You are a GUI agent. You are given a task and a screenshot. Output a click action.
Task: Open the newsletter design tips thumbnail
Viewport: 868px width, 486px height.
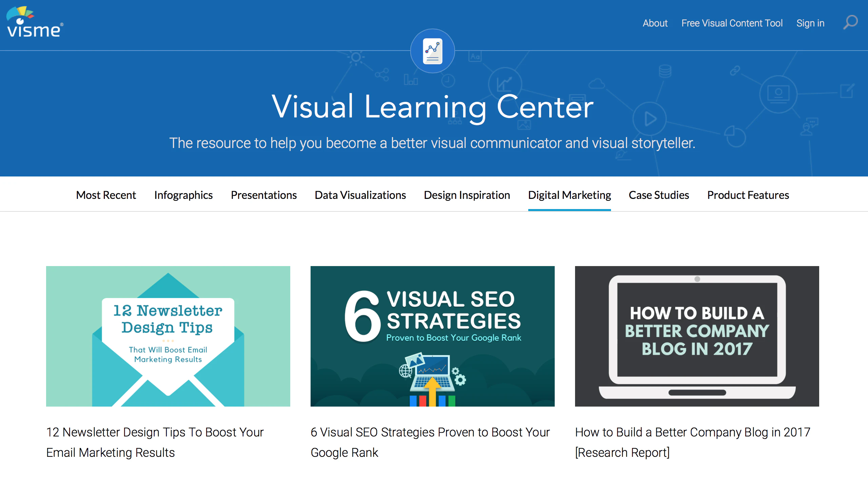(x=168, y=336)
